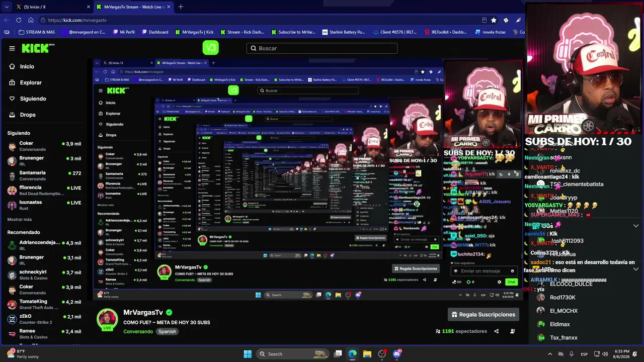This screenshot has width=644, height=362.
Task: Expand Mostrar más under Siguiendo
Action: pos(20,219)
